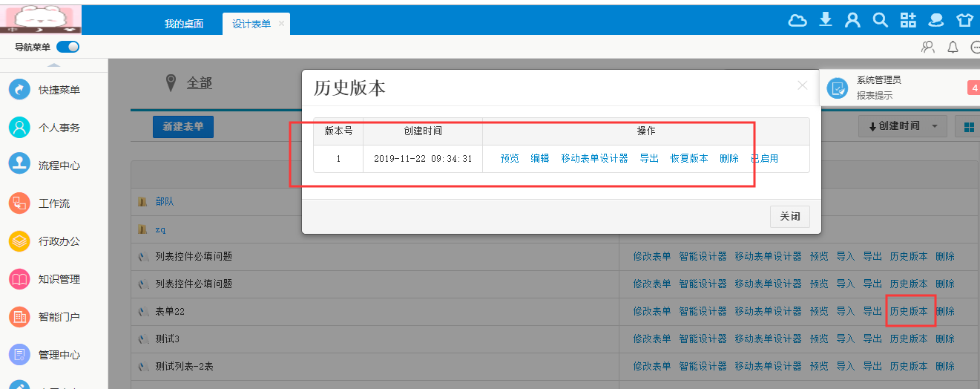Click the 快捷菜单 sidebar icon

[x=19, y=89]
